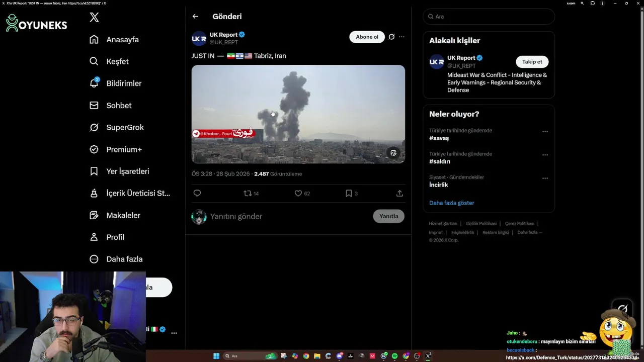This screenshot has height=362, width=644.
Task: Open Premium+ page
Action: (x=115, y=149)
